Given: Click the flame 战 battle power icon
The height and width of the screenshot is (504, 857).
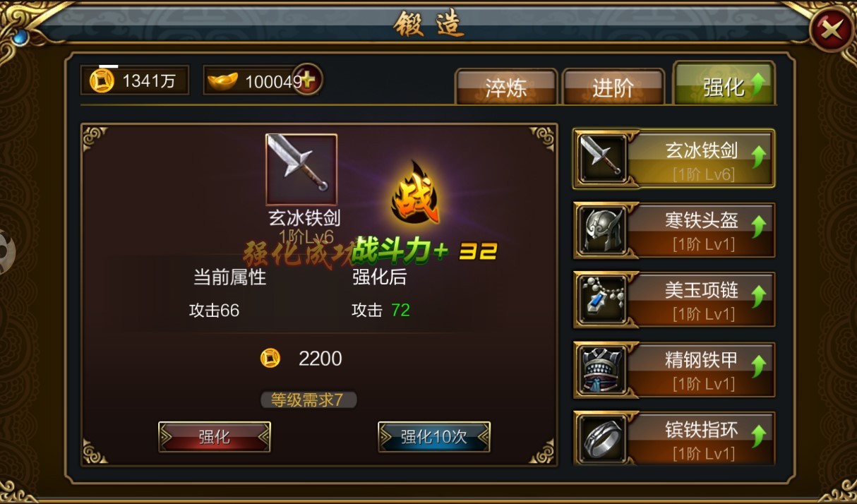Looking at the screenshot, I should 415,193.
